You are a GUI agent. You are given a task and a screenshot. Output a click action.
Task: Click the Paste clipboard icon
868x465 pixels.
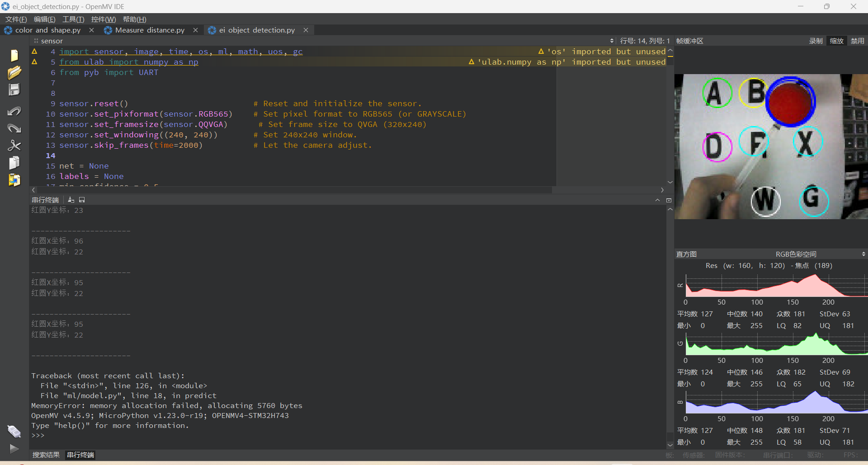click(x=14, y=180)
